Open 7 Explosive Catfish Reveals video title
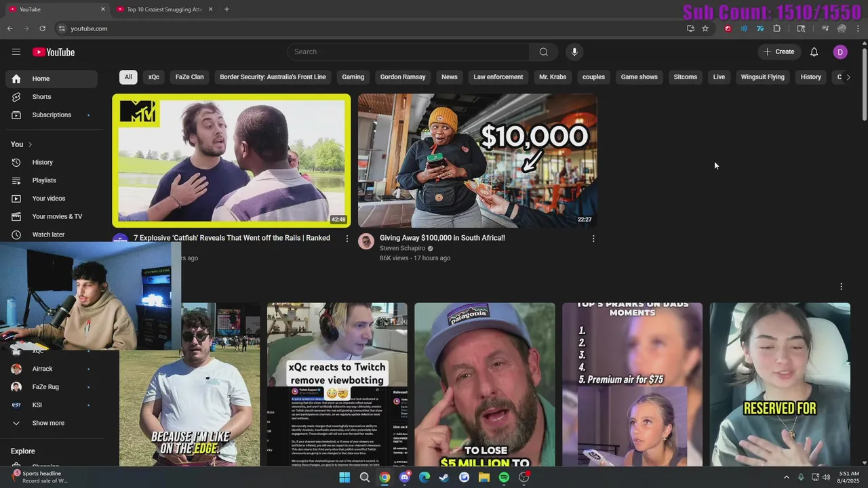 (x=232, y=239)
